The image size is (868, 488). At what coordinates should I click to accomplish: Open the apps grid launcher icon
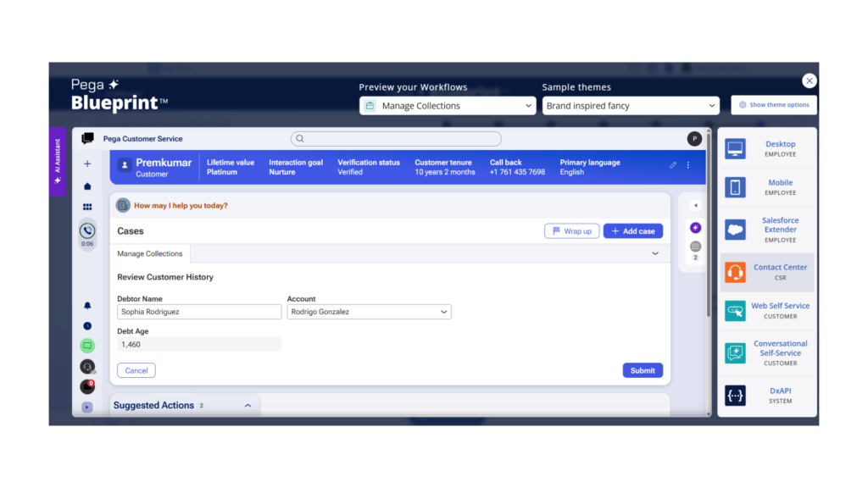87,208
